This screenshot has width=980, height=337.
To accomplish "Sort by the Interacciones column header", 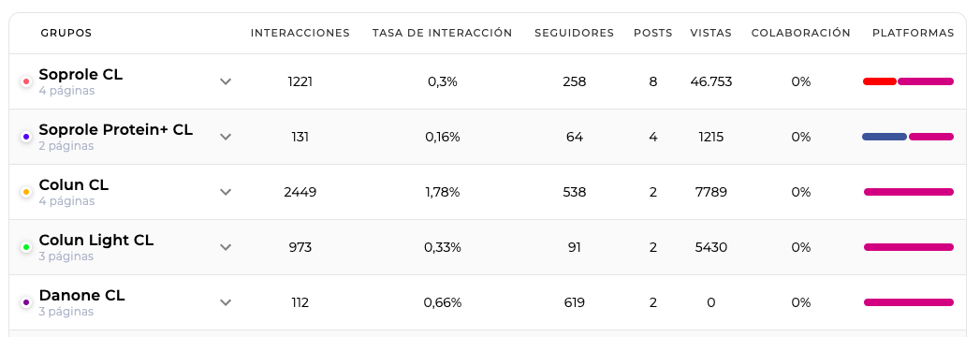I will pyautogui.click(x=300, y=33).
